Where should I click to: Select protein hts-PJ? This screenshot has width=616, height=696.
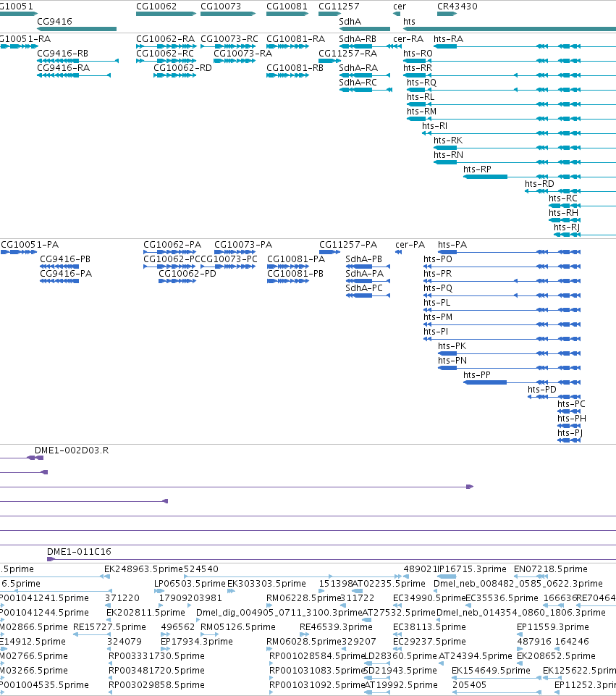(570, 432)
